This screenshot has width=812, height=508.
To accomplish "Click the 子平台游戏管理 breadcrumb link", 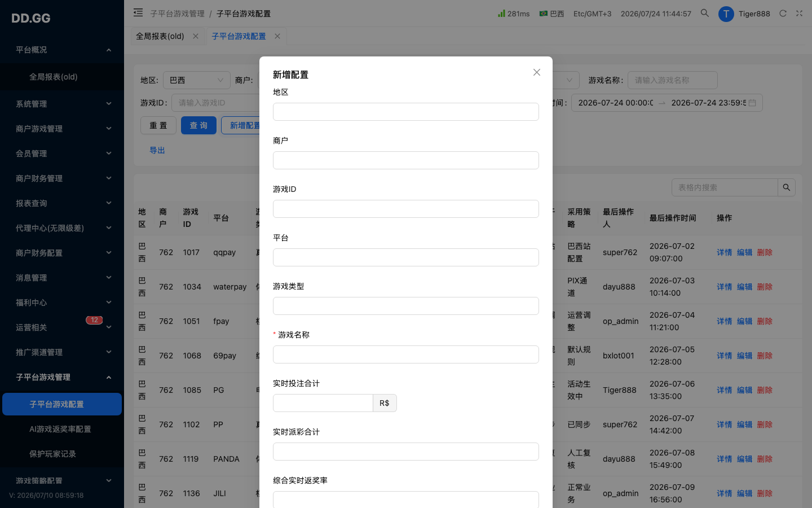I will point(178,14).
